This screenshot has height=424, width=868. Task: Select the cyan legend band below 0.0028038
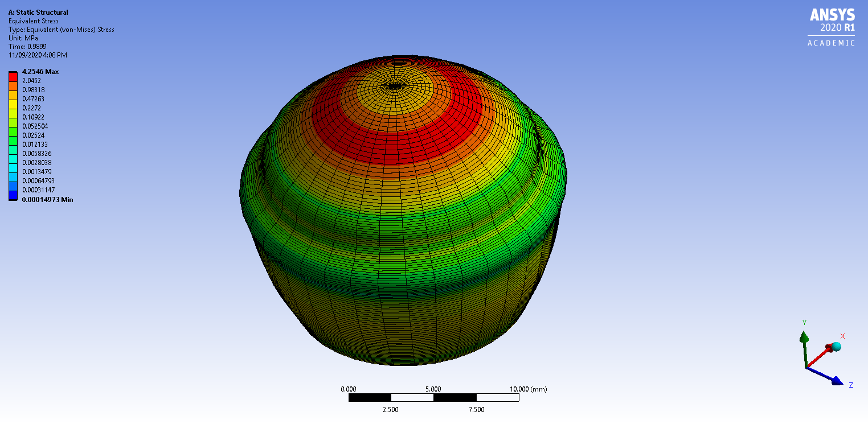pos(13,167)
